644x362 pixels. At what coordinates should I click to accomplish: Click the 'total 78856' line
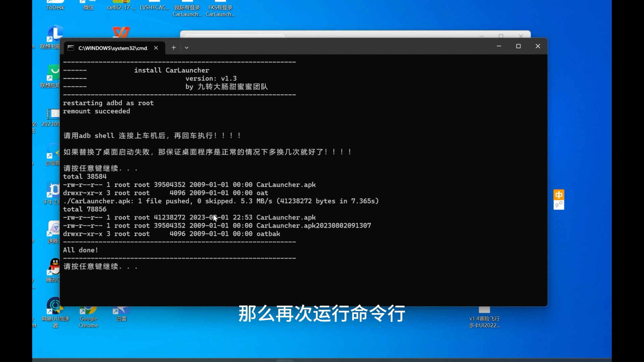(x=85, y=209)
